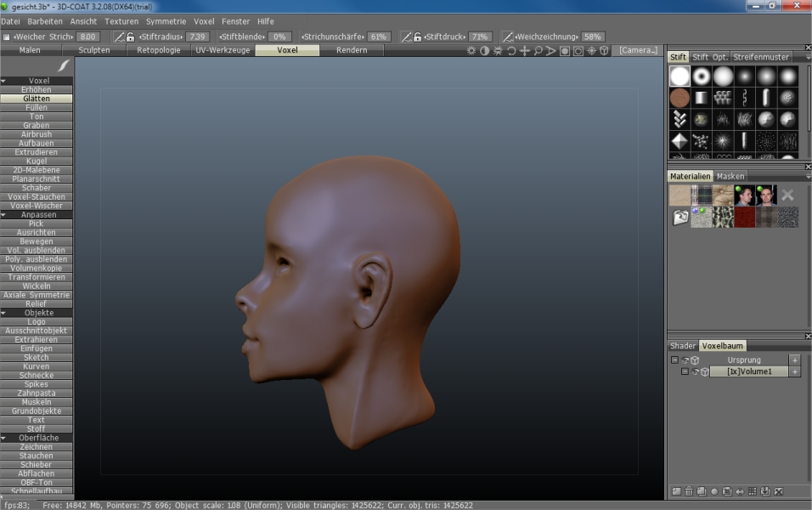
Task: Click the pan cross-arrows icon in viewport toolbar
Action: pos(525,51)
